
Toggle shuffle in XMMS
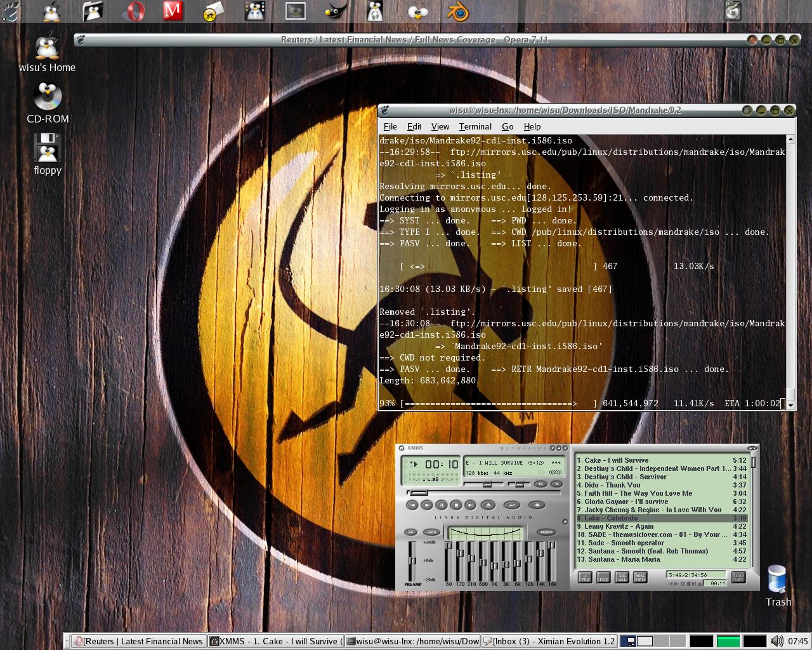512,505
